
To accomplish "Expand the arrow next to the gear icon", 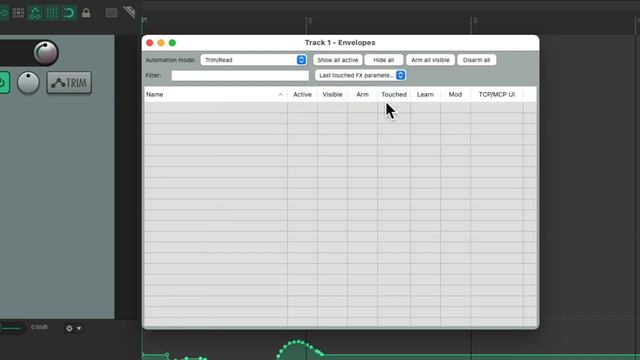I will pyautogui.click(x=79, y=328).
